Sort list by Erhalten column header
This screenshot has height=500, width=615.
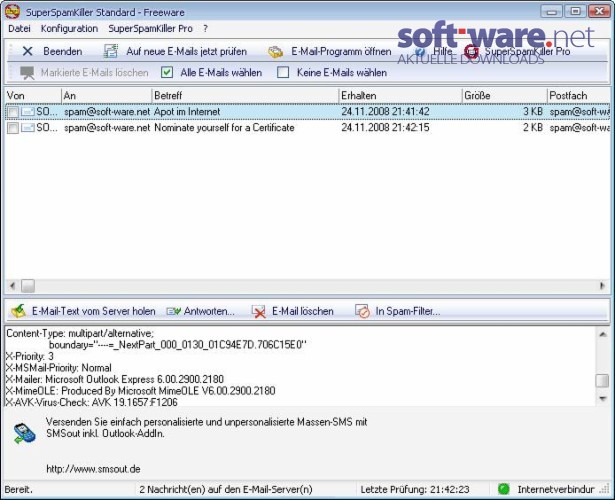tap(400, 95)
